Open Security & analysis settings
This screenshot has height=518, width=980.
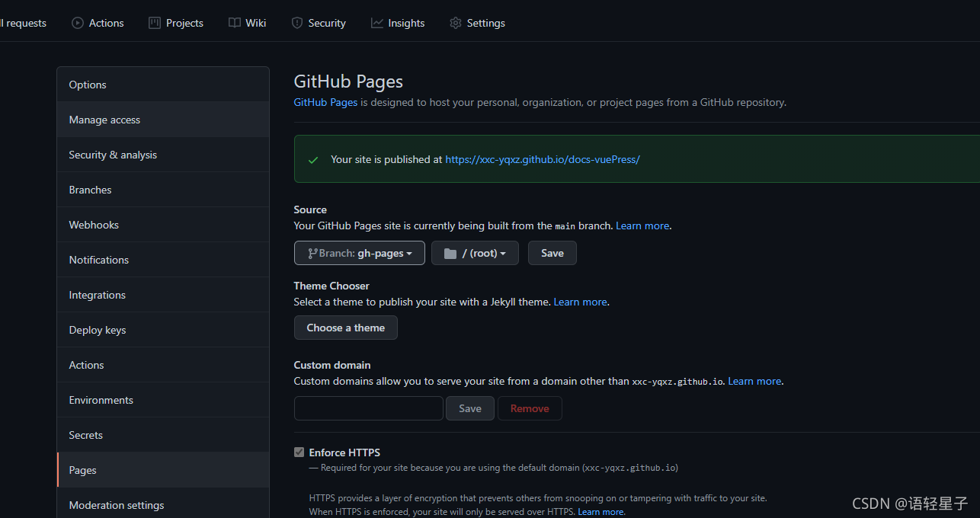click(163, 155)
